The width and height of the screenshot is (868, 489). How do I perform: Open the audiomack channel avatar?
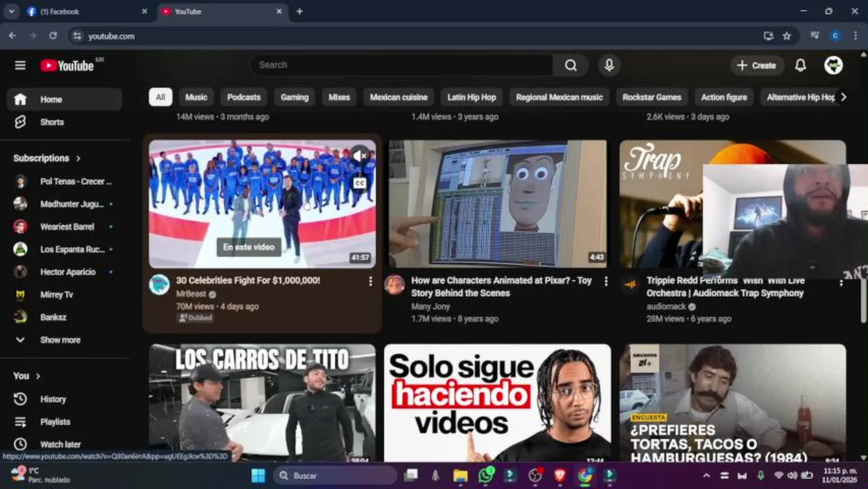[x=630, y=284]
